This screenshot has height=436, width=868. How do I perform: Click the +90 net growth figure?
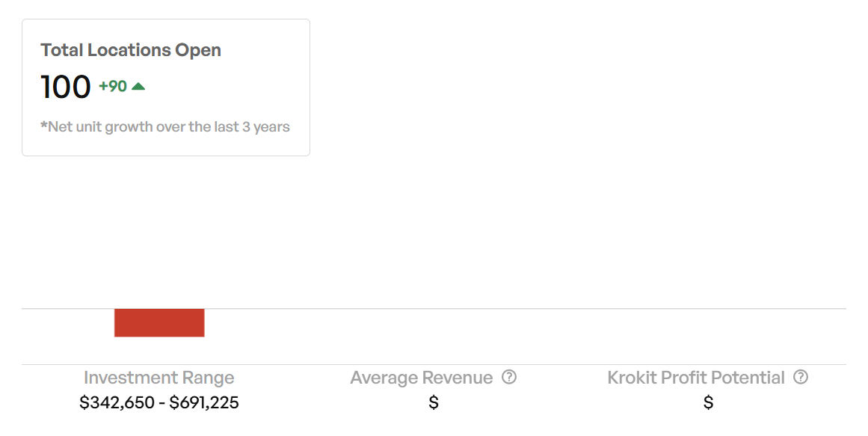[113, 87]
